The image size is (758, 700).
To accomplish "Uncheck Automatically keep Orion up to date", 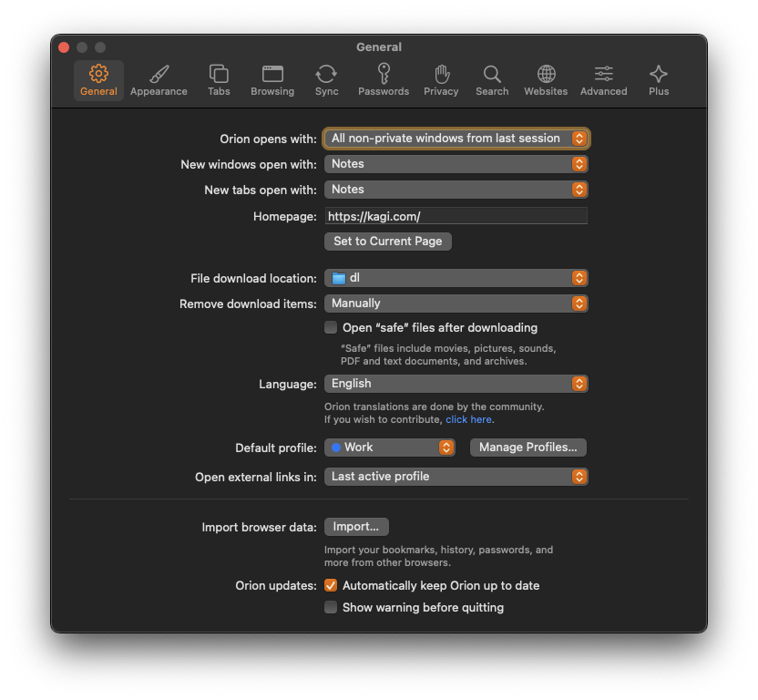I will [x=331, y=585].
